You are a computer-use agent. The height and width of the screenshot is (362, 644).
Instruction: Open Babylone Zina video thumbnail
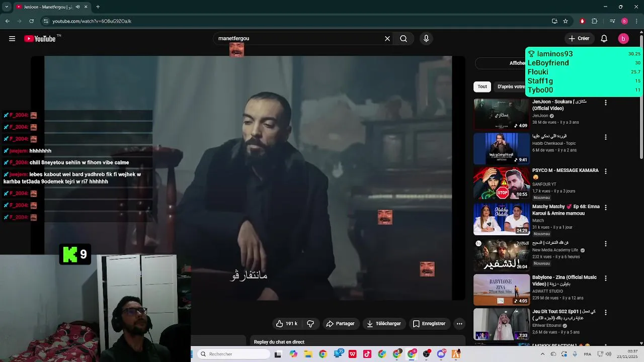tap(502, 290)
